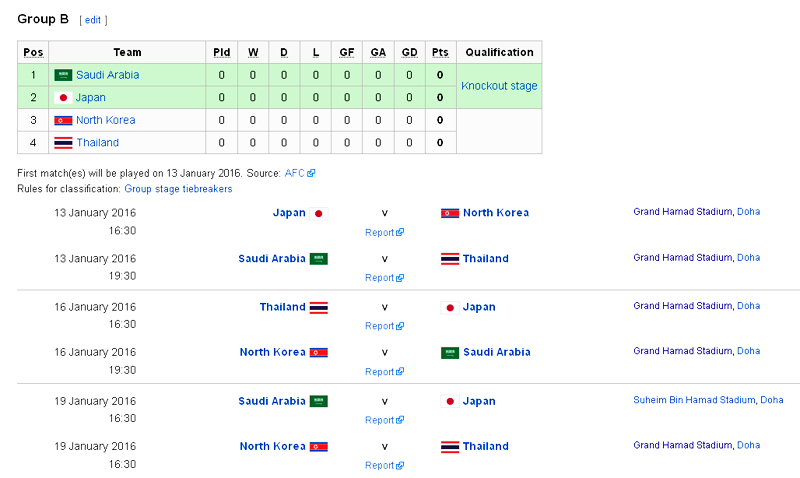Click Japan flag in the 13 January match
This screenshot has height=478, width=800.
[x=319, y=213]
